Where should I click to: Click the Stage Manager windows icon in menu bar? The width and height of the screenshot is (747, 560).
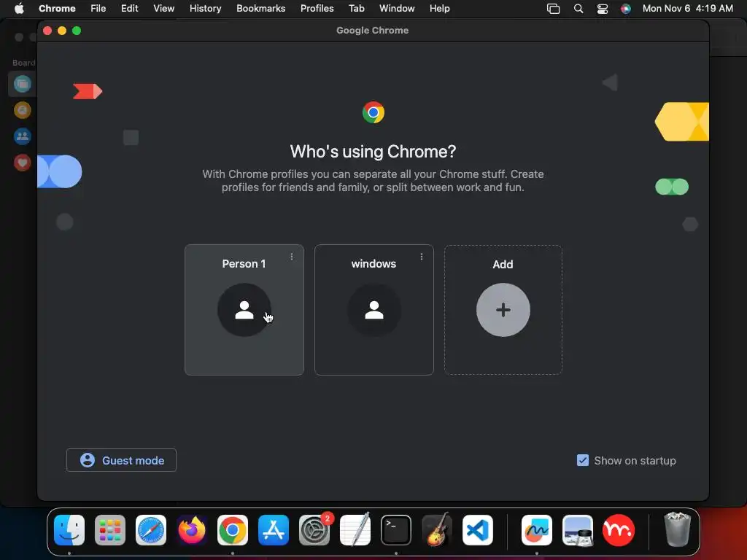tap(553, 9)
